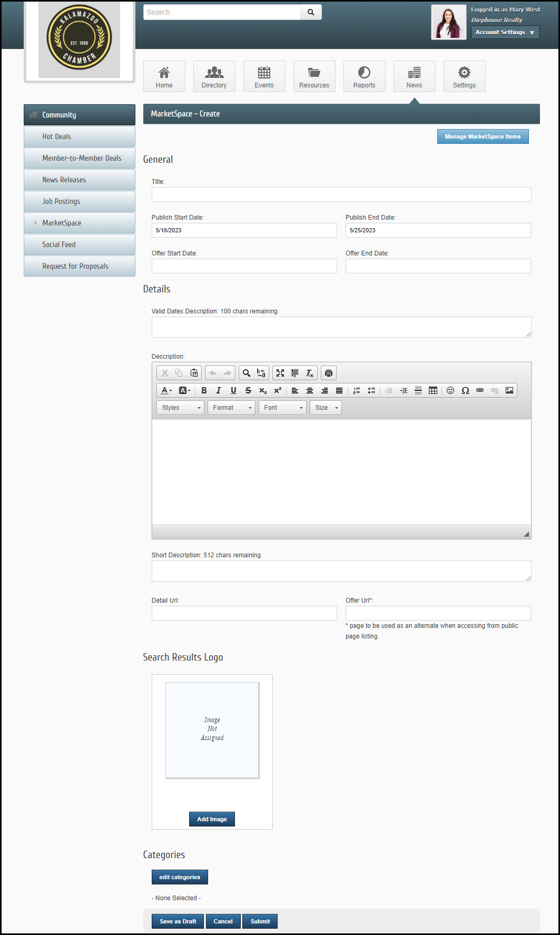Maximize the editor with the fullscreen icon
This screenshot has width=560, height=935.
(x=280, y=373)
